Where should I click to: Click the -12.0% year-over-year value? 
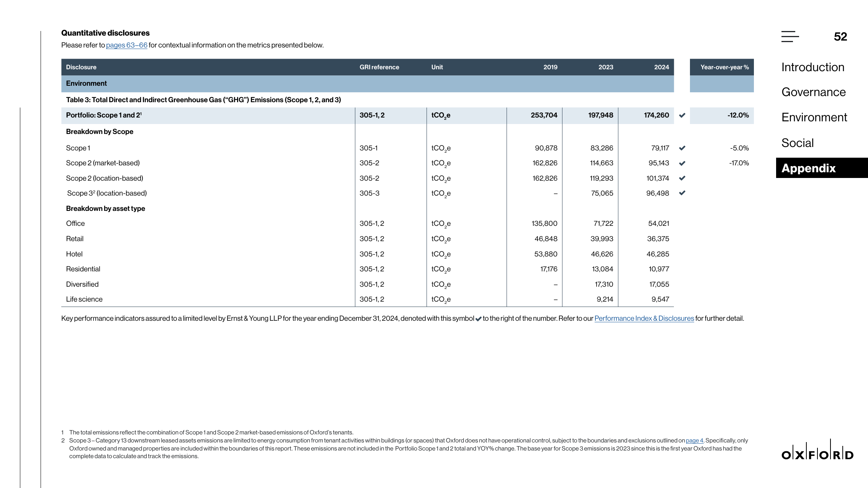[x=738, y=115]
